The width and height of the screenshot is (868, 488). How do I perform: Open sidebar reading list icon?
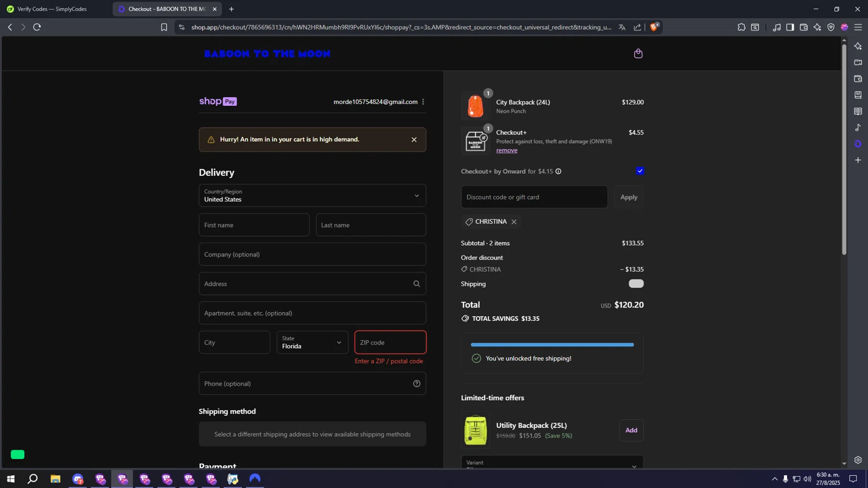[x=858, y=112]
